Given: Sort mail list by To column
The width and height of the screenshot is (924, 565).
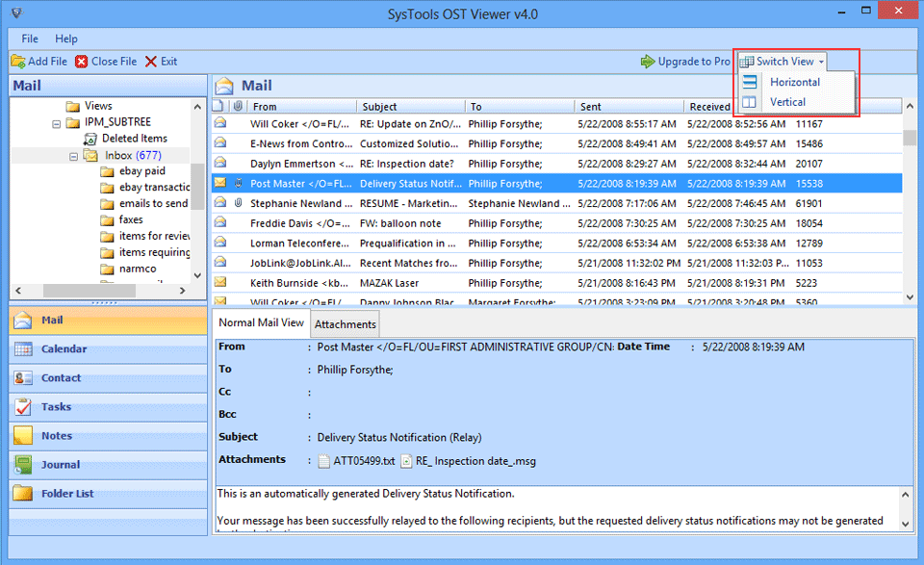Looking at the screenshot, I should (x=520, y=107).
